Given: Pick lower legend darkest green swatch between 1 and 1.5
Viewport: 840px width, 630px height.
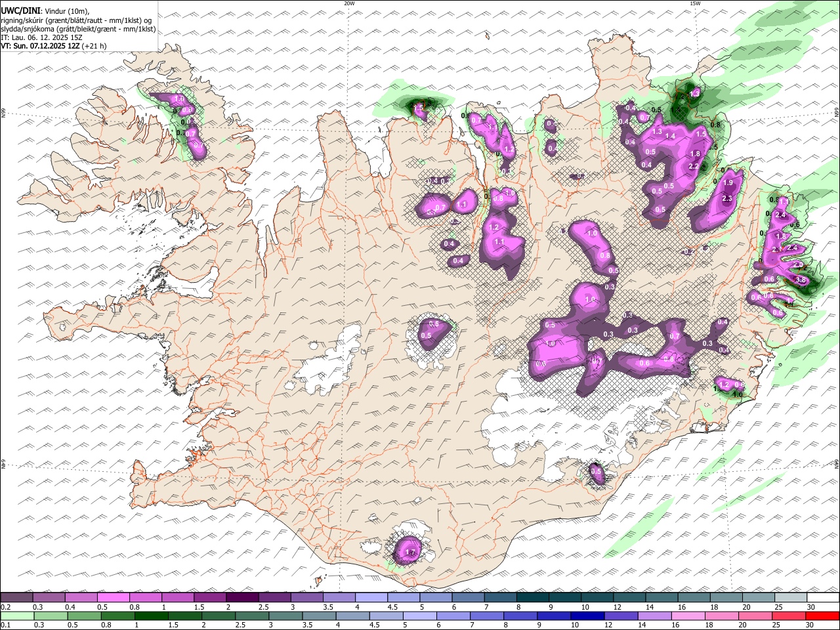Looking at the screenshot, I should [152, 616].
